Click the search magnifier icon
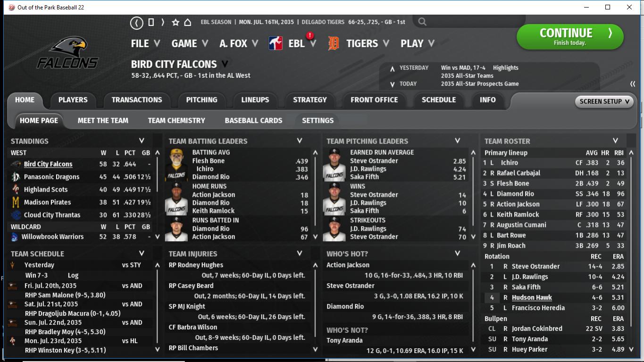This screenshot has width=644, height=362. (422, 22)
